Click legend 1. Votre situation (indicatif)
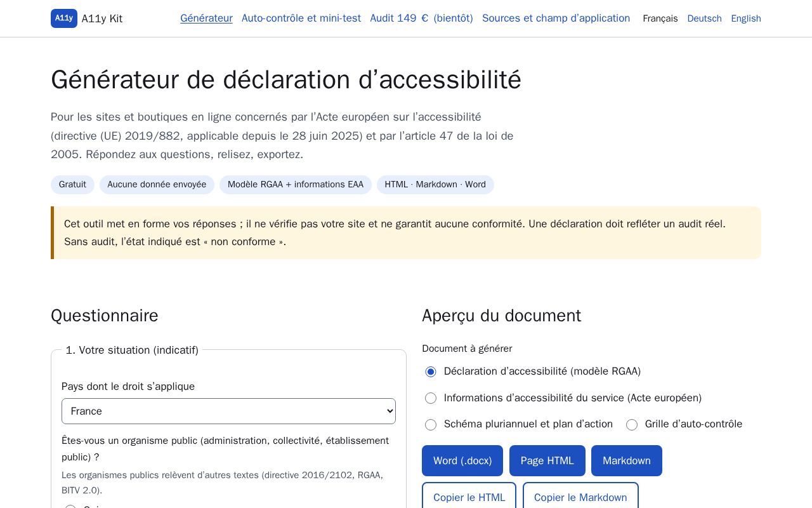The width and height of the screenshot is (812, 508). pyautogui.click(x=132, y=350)
